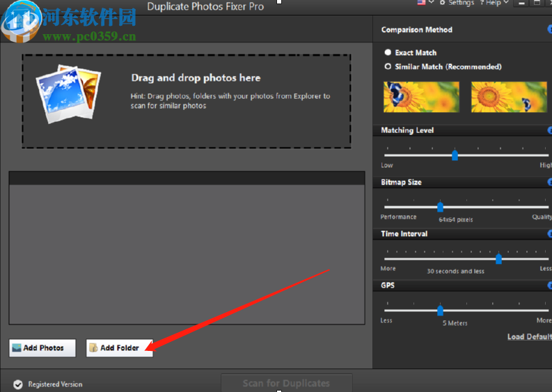The width and height of the screenshot is (552, 392).
Task: Click the photos stack icon in drop area
Action: (68, 94)
